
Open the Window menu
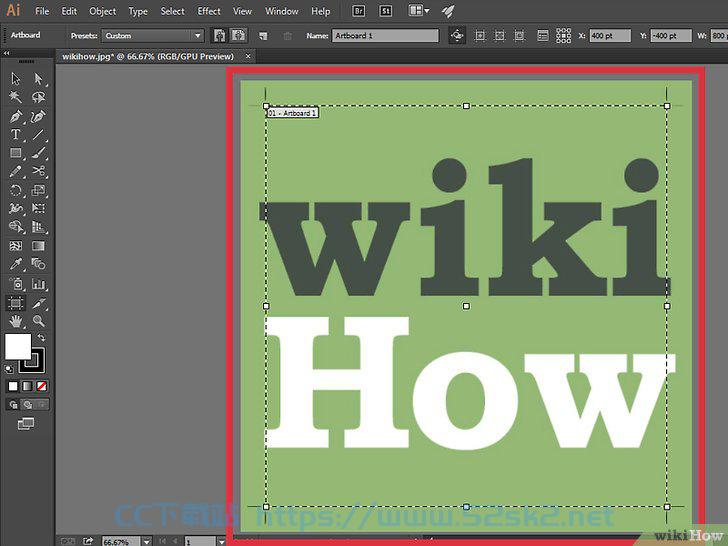[x=281, y=11]
